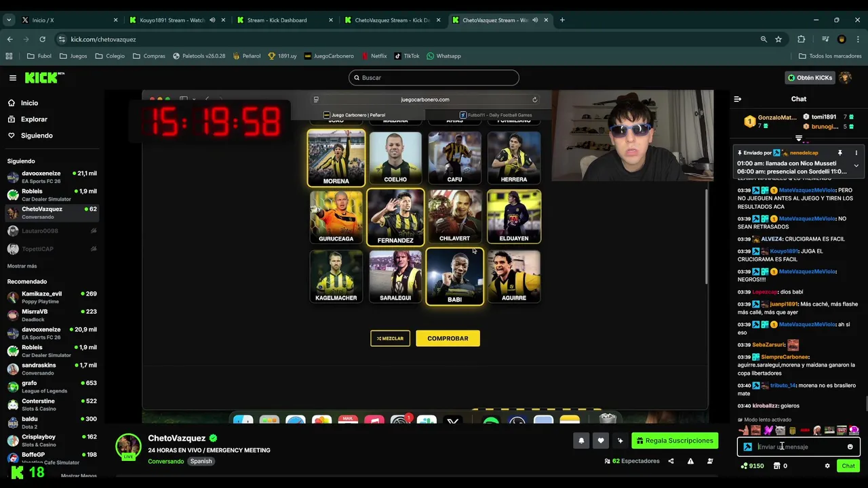Reload the Kick page
868x488 pixels.
42,39
